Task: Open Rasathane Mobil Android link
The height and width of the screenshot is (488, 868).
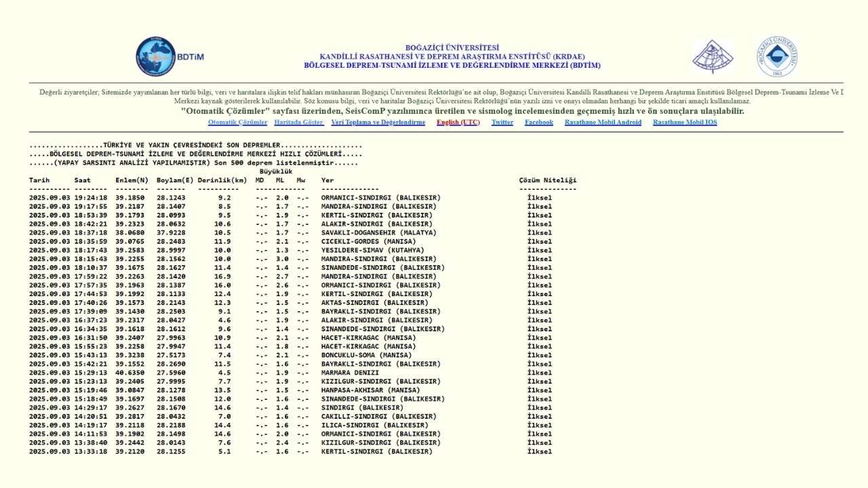Action: pyautogui.click(x=602, y=123)
